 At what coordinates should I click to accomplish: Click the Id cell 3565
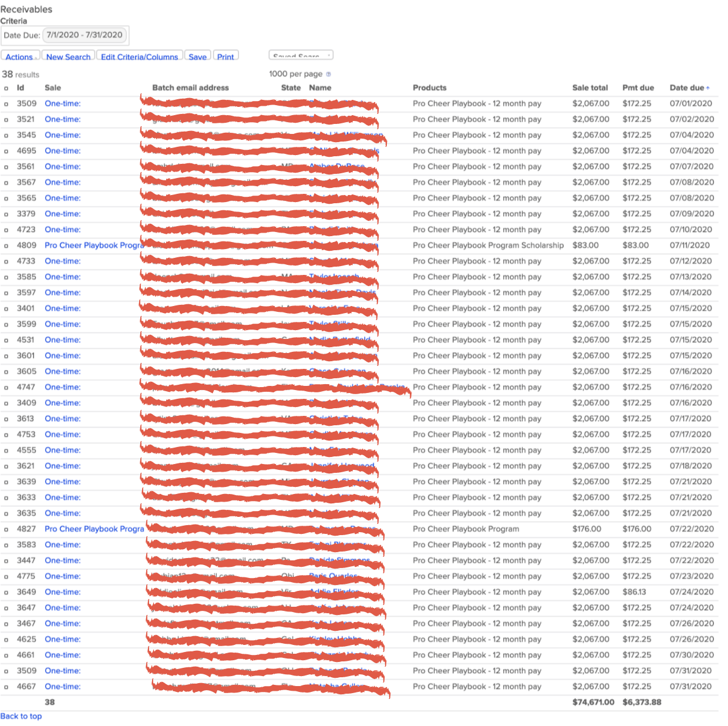tap(26, 199)
